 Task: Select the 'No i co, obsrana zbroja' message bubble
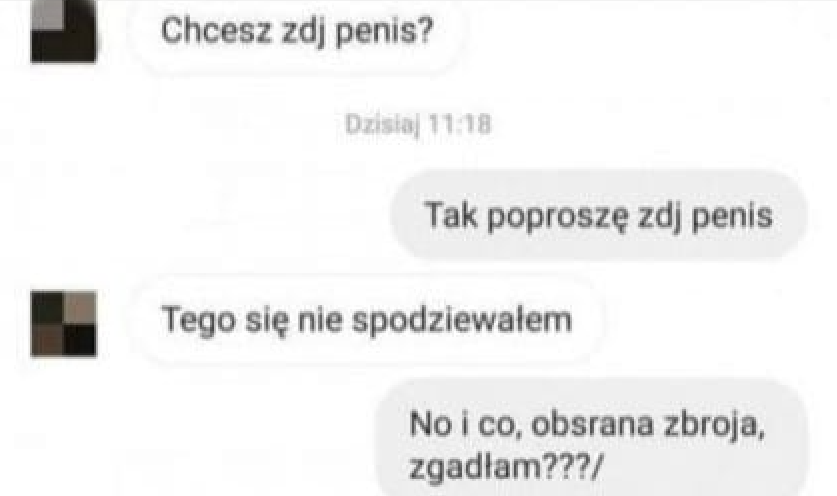click(591, 439)
